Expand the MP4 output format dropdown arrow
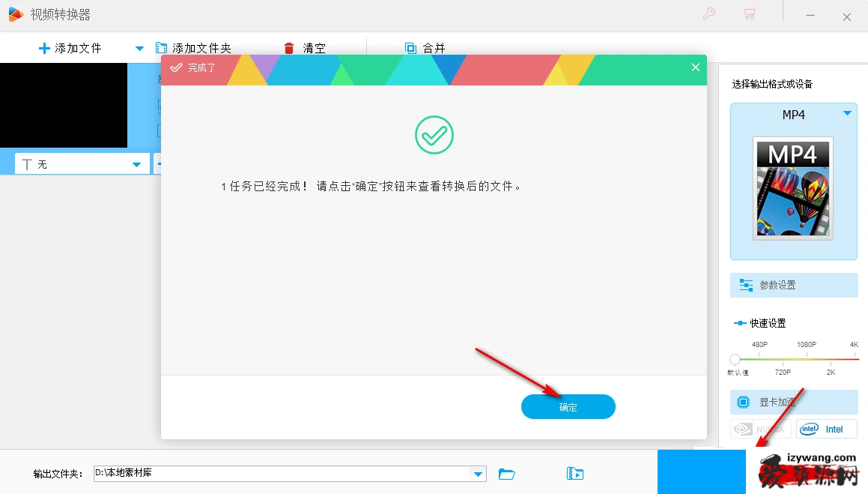 [847, 114]
